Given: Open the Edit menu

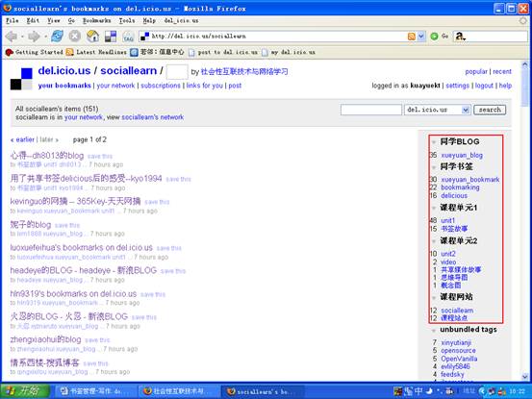Looking at the screenshot, I should tap(33, 21).
